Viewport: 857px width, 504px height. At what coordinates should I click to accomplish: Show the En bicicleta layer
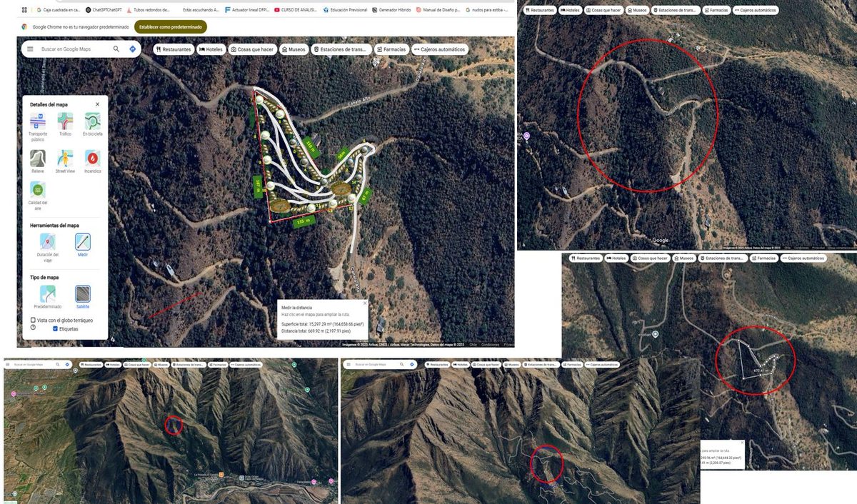(92, 121)
